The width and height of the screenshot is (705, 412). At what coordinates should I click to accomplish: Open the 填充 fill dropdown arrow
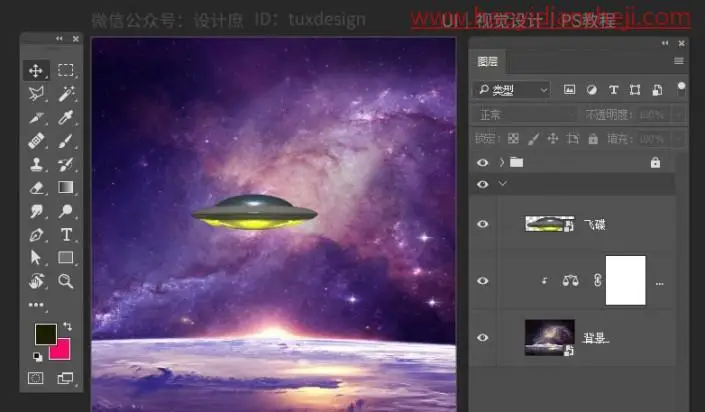679,139
